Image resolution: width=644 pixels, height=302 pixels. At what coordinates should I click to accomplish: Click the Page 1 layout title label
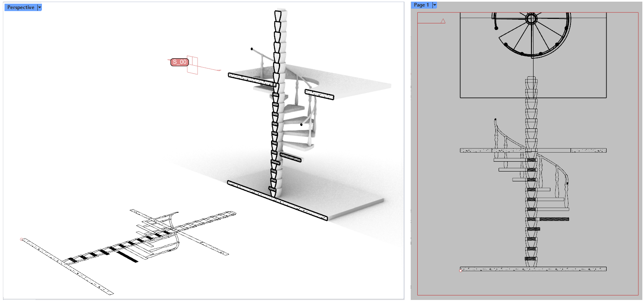[x=421, y=5]
